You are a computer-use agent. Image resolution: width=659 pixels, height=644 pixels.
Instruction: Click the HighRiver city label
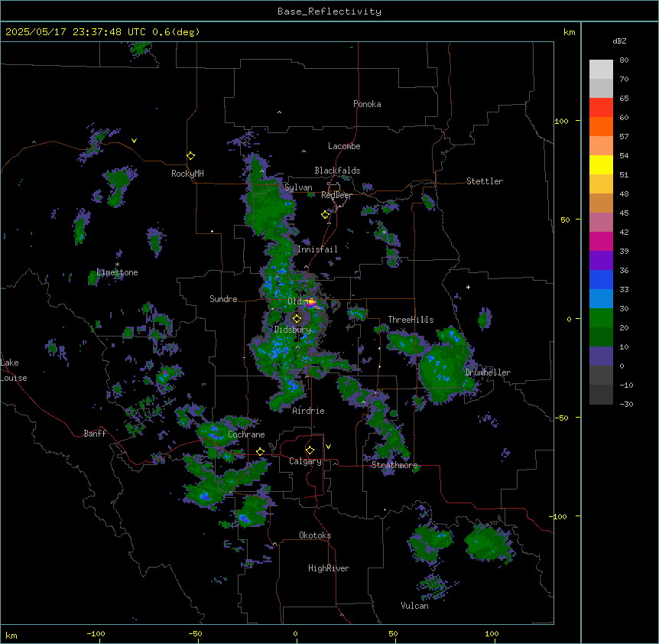click(x=329, y=568)
